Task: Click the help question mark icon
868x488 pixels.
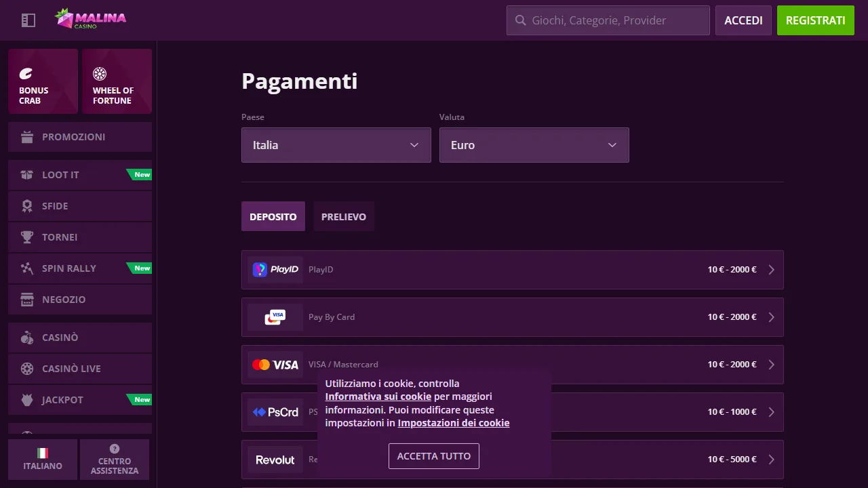Action: tap(115, 449)
